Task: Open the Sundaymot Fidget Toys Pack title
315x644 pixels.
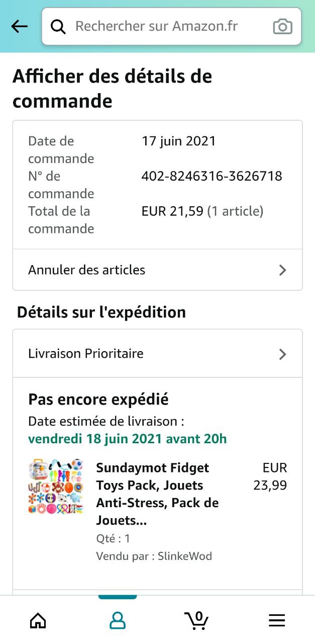Action: [157, 494]
